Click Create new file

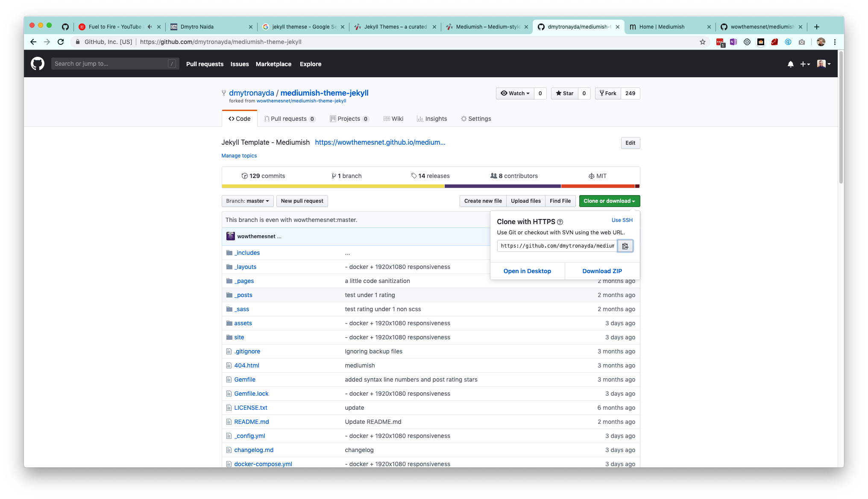tap(483, 201)
